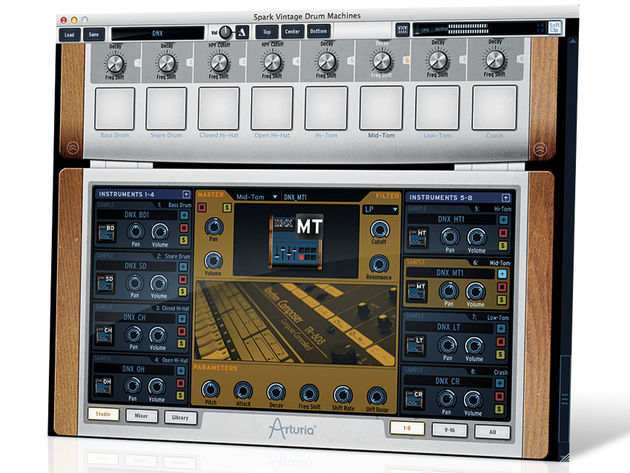This screenshot has height=473, width=630.
Task: Click the highlighted blue select button in Mid-Tom slot
Action: (x=502, y=274)
